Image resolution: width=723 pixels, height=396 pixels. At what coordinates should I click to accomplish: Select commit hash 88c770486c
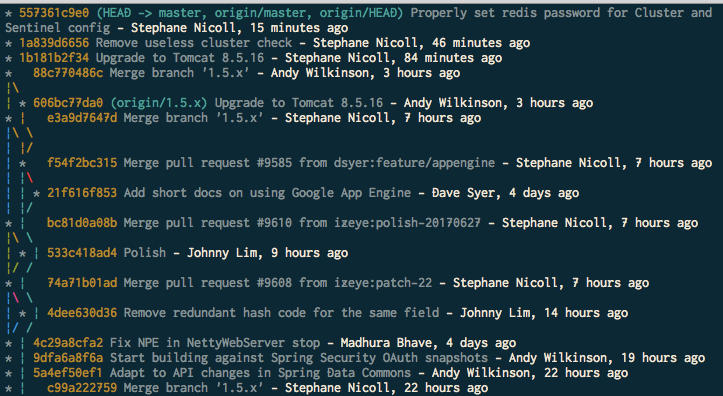(x=68, y=73)
